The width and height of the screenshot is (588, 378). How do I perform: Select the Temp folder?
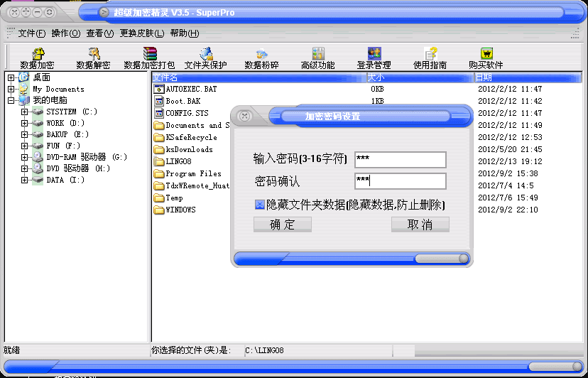tap(168, 198)
